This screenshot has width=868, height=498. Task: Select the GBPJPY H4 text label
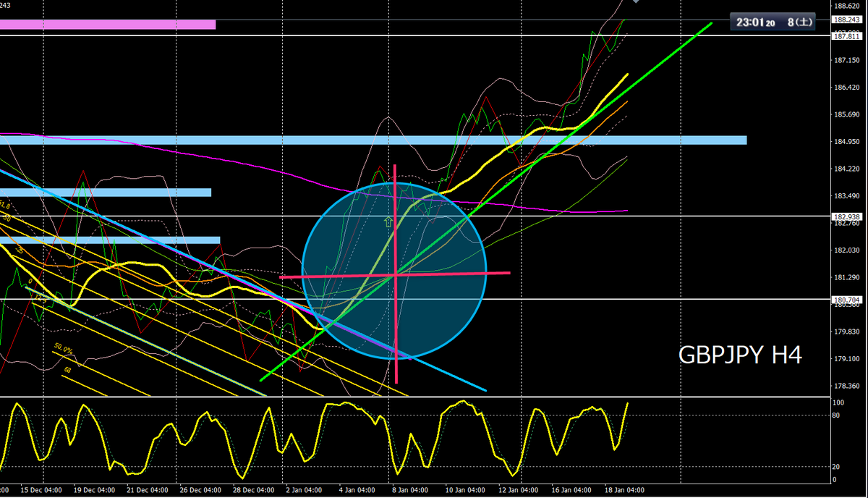click(740, 355)
